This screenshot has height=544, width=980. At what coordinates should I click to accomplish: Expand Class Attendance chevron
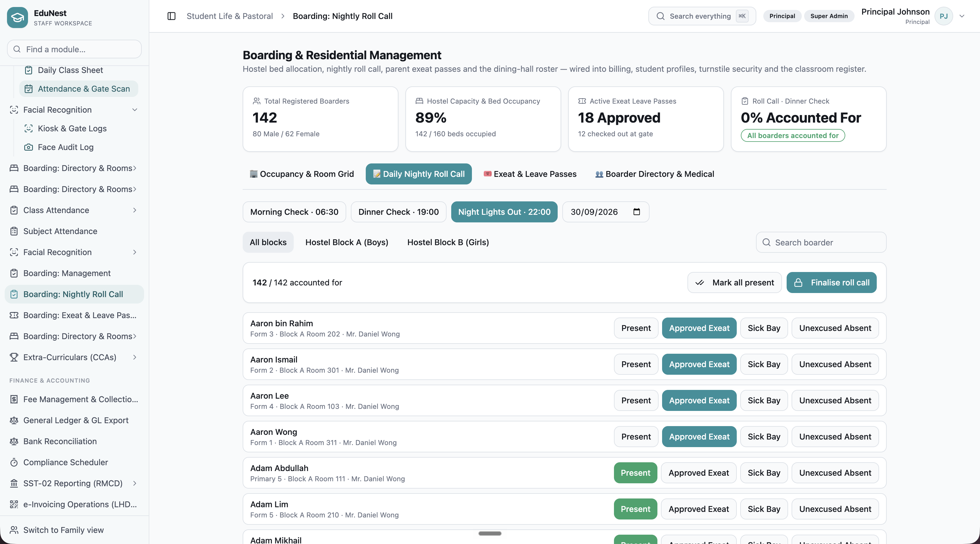coord(135,210)
